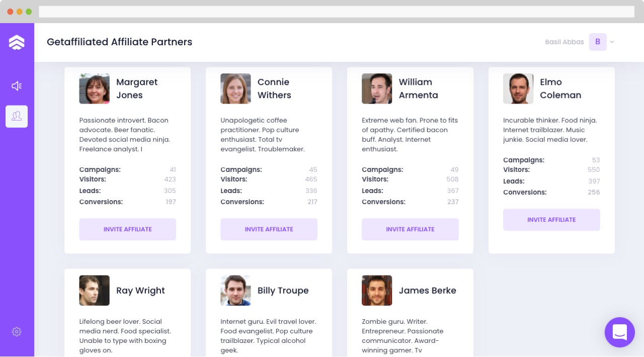Select the James Berke name
Viewport: 644px width, 357px height.
point(428,291)
